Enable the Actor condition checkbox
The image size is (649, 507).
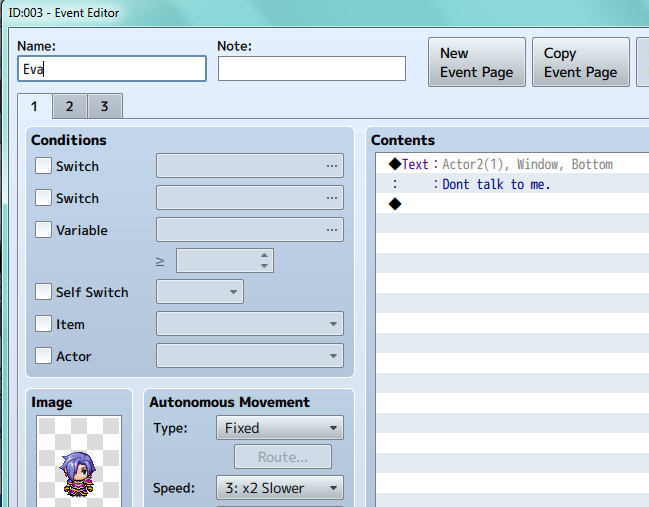pos(43,356)
